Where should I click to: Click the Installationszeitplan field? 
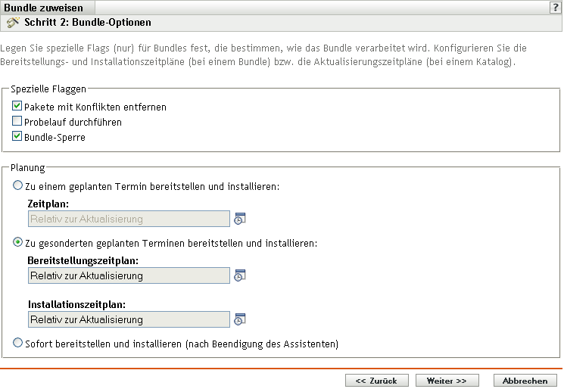point(128,319)
